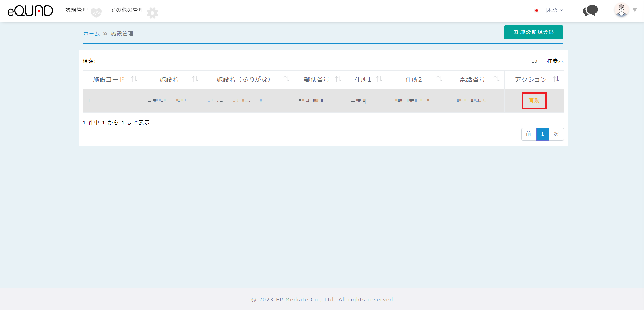Sort by 電話番号 column arrows

click(x=497, y=79)
